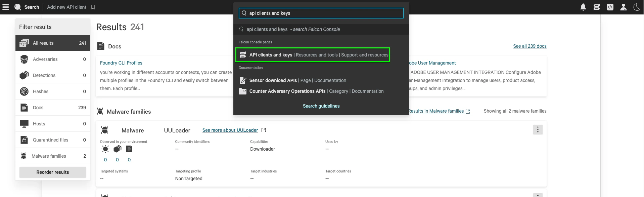Screen dimensions: 644x197
Task: Click UULoader malware bug icon
Action: (x=105, y=130)
